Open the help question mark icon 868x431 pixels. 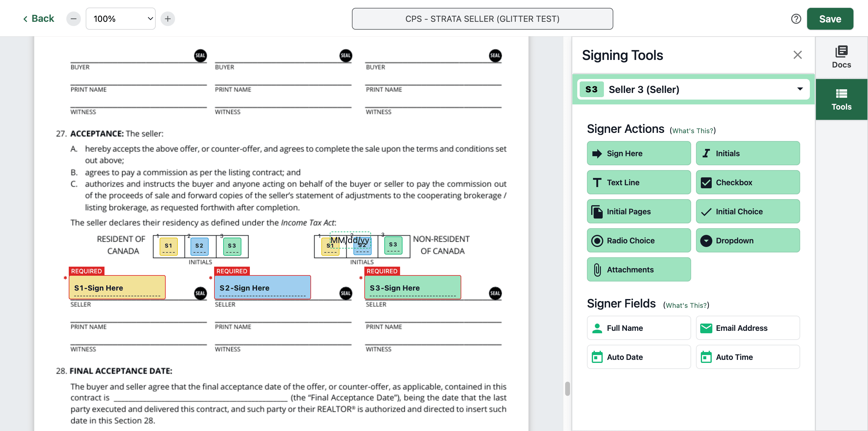[x=796, y=19]
